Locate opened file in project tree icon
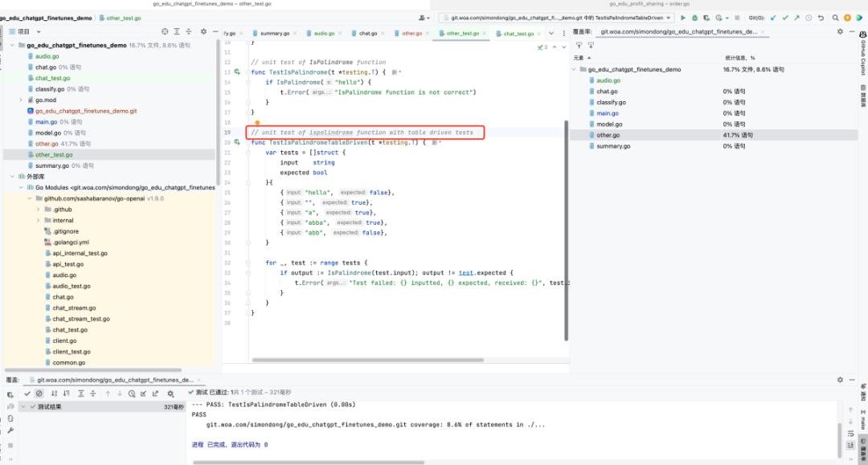Image resolution: width=868 pixels, height=465 pixels. (x=165, y=31)
